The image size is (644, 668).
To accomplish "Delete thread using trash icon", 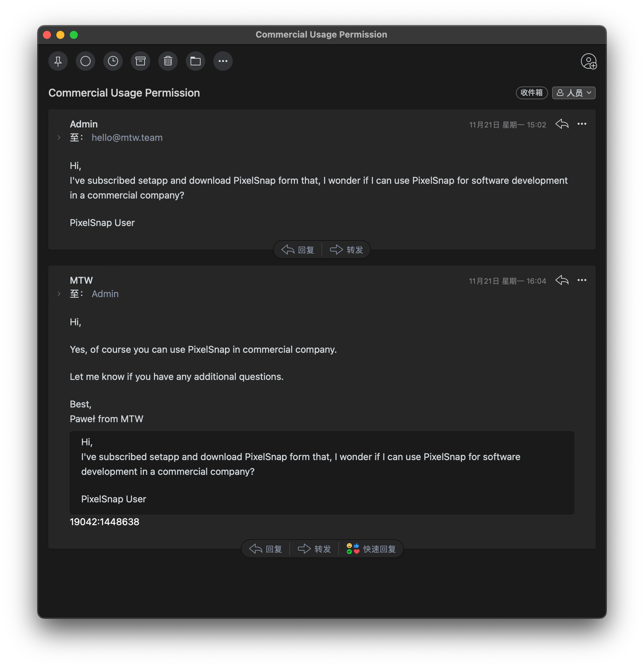I will pyautogui.click(x=168, y=61).
